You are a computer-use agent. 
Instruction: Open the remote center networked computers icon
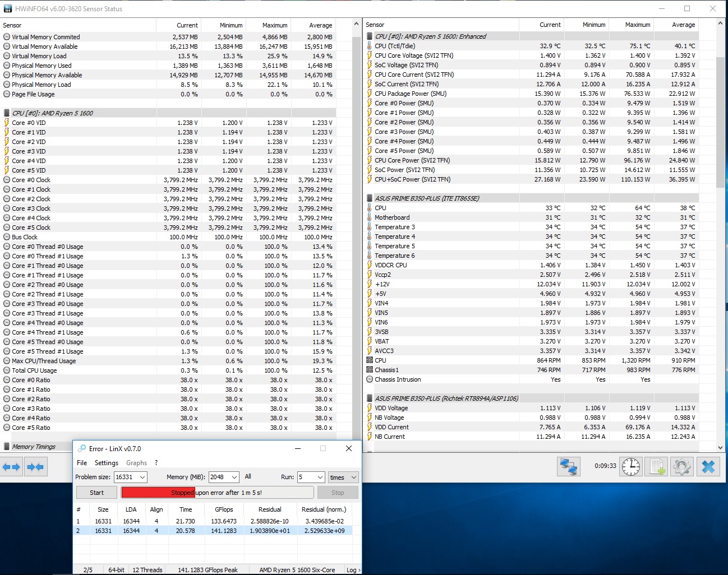(x=568, y=467)
